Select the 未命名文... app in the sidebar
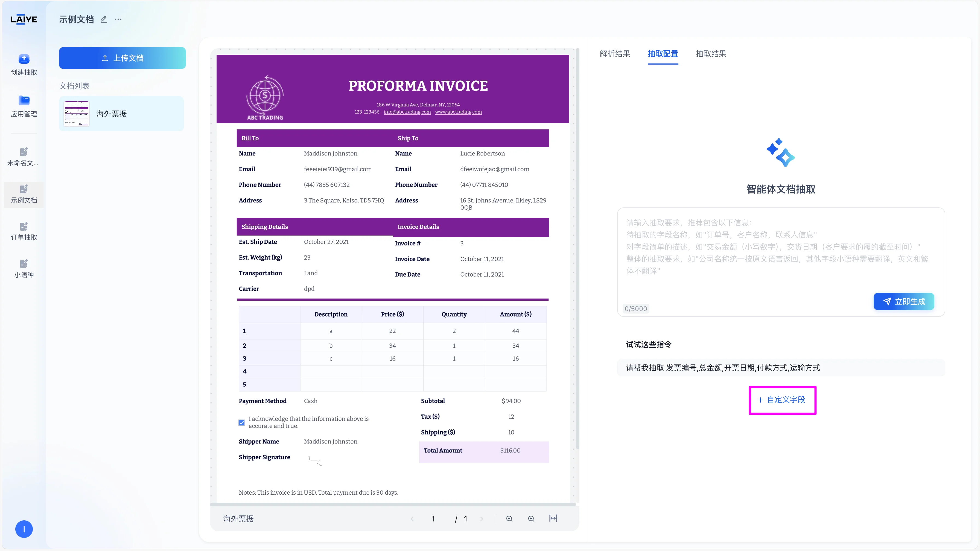Image resolution: width=980 pixels, height=551 pixels. (24, 157)
